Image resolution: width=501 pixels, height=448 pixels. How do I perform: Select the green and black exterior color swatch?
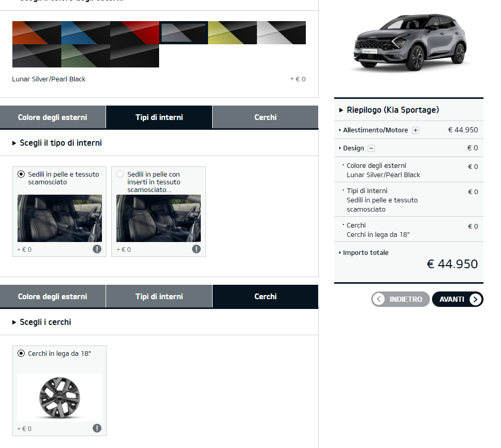pos(85,56)
